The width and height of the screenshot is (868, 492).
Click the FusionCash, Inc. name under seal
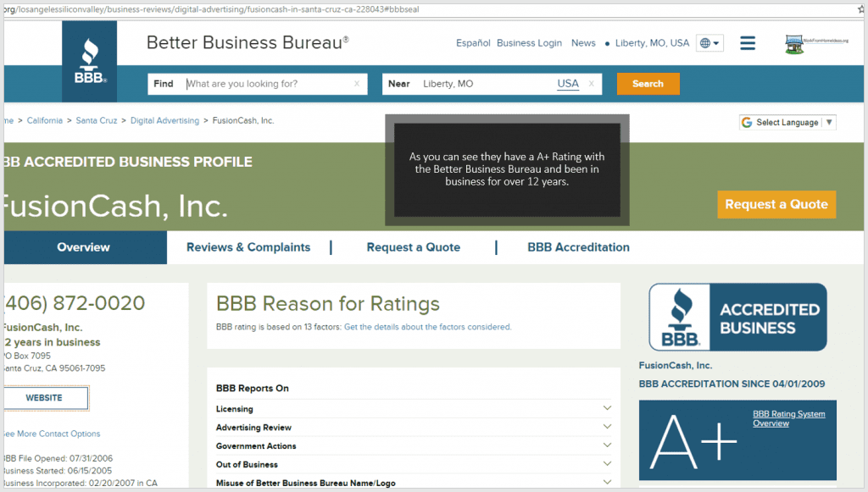[676, 366]
